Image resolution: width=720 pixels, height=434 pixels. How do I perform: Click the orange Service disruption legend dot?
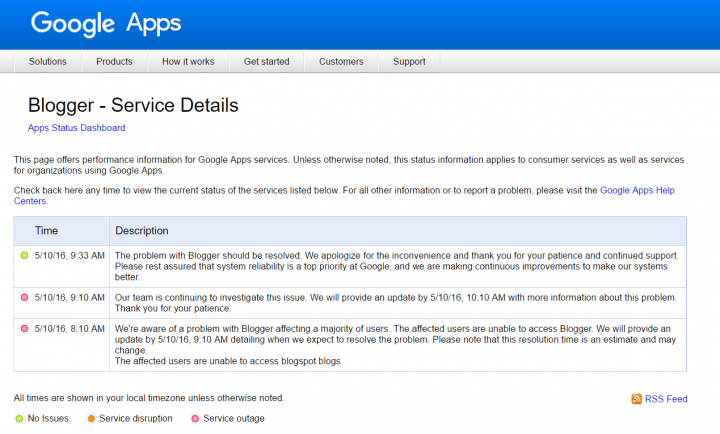pyautogui.click(x=90, y=418)
